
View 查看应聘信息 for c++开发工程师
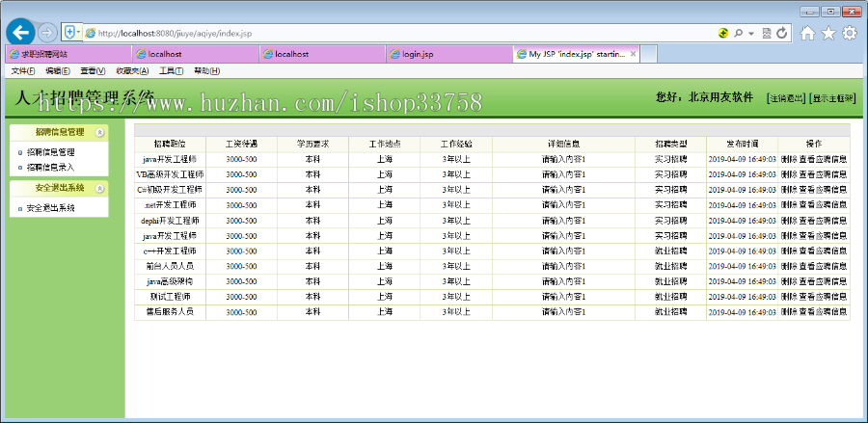pos(824,251)
